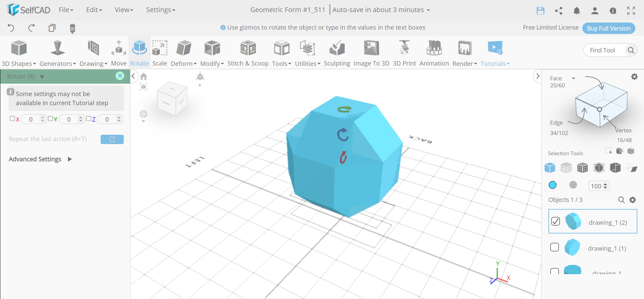The width and height of the screenshot is (644, 299).
Task: Toggle fullscreen mode icon
Action: pos(631,11)
